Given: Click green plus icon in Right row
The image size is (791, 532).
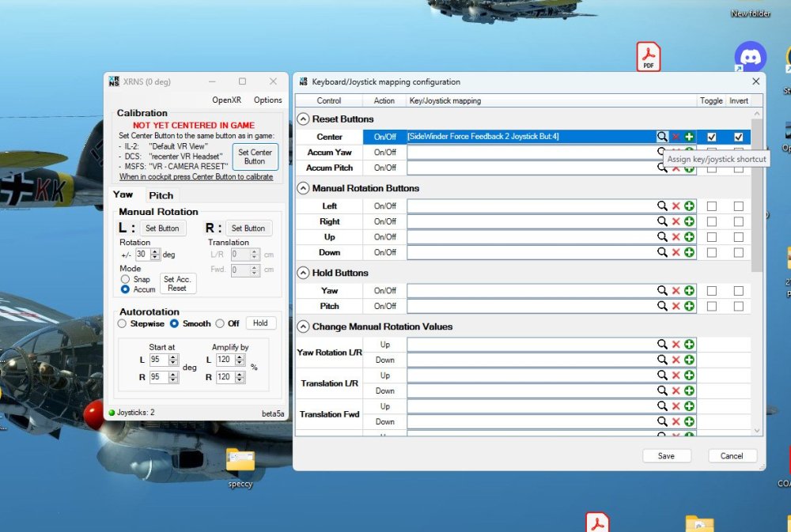Looking at the screenshot, I should click(x=689, y=221).
